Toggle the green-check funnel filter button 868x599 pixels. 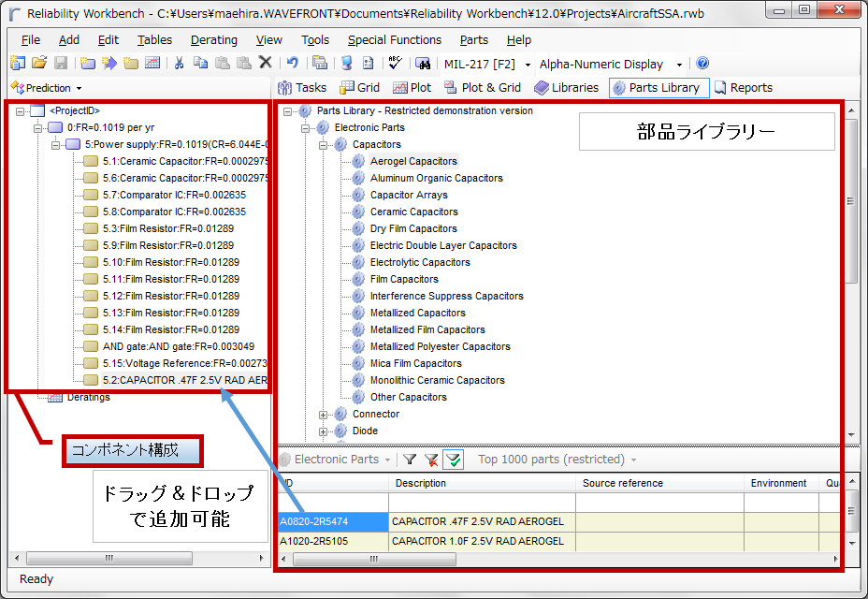[454, 460]
